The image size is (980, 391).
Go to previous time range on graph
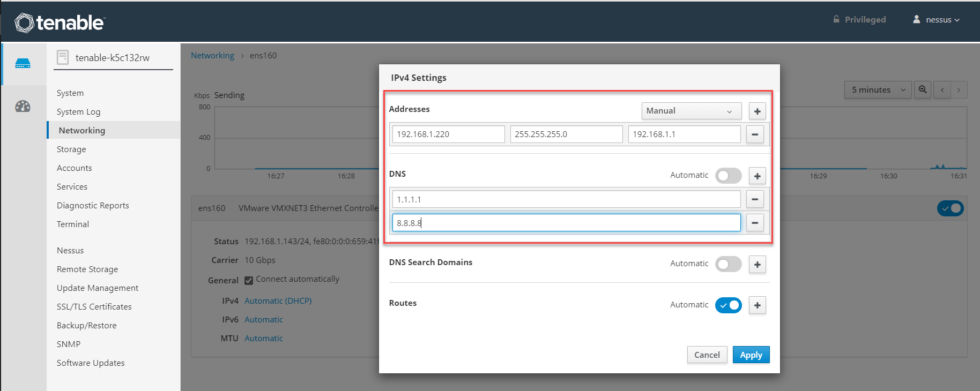pyautogui.click(x=942, y=90)
